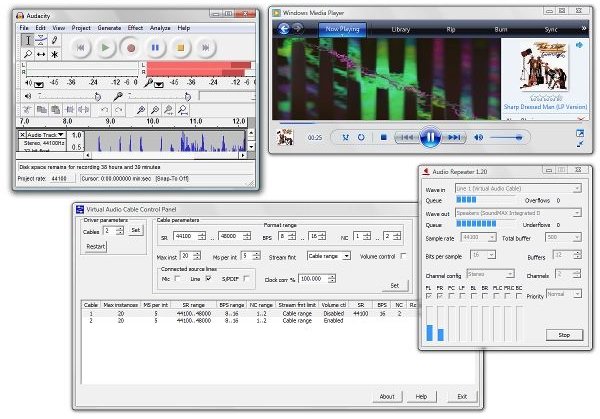Open the Priority dropdown

point(577,294)
